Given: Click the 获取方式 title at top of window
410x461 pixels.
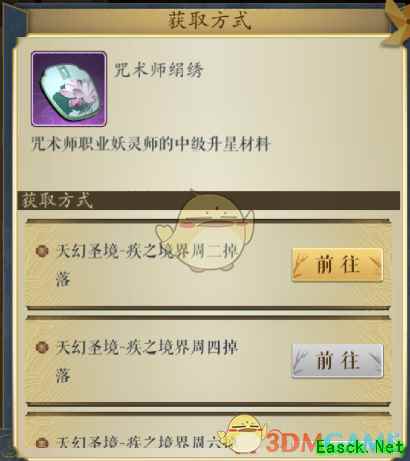Looking at the screenshot, I should point(209,20).
